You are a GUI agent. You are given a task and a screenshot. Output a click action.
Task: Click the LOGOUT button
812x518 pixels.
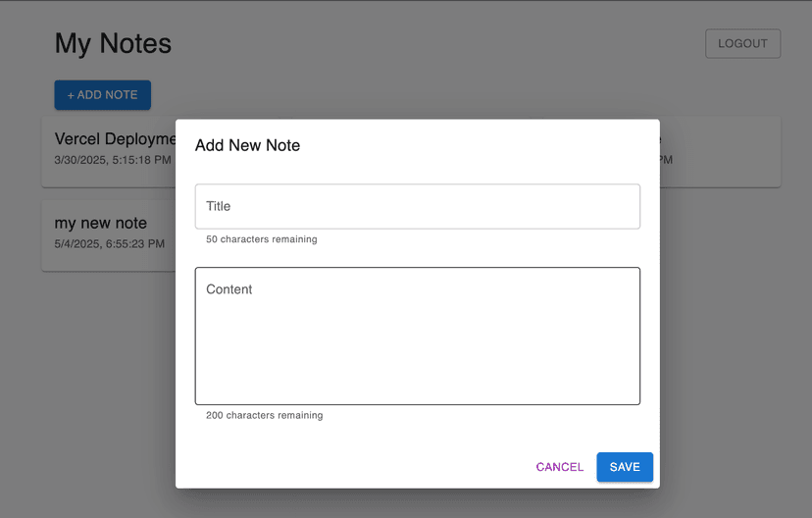click(x=742, y=44)
